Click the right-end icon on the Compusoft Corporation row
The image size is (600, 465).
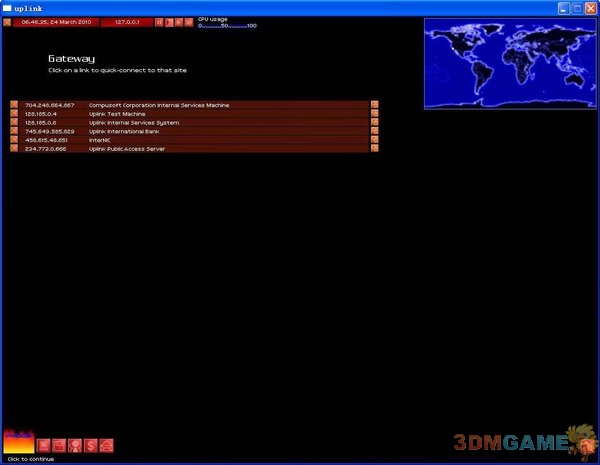(375, 104)
